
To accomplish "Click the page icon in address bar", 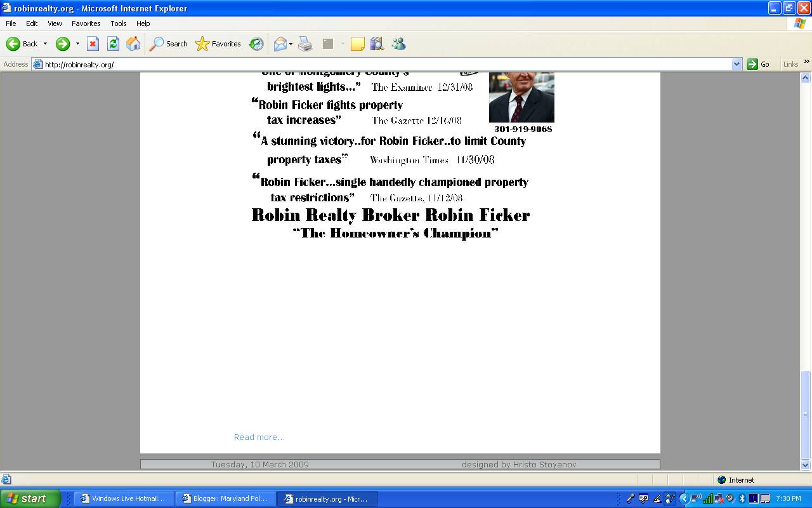I will click(37, 64).
